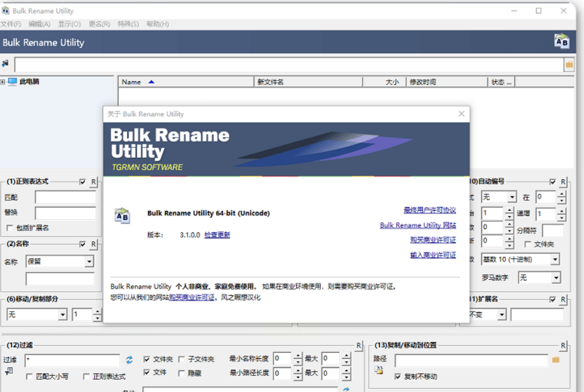Reset the (1)正则表达式 panel with its R button
The image size is (584, 392).
[93, 182]
